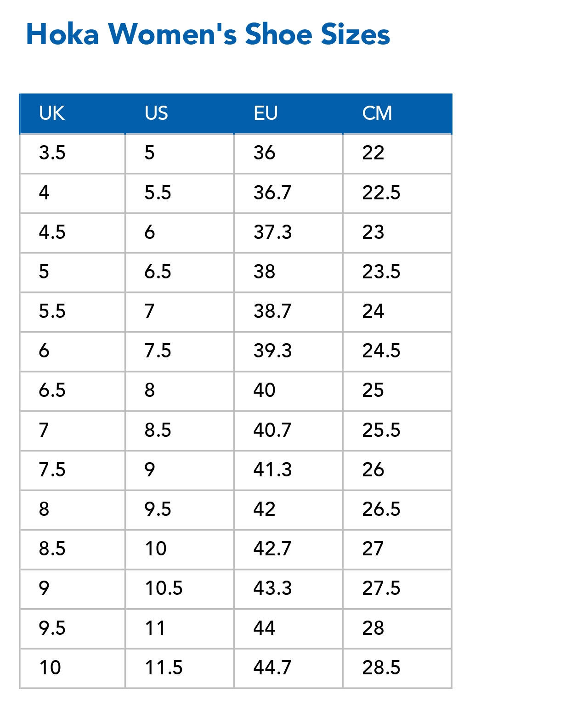The height and width of the screenshot is (712, 588).
Task: Select the US 11 size cell
Action: coord(155,628)
